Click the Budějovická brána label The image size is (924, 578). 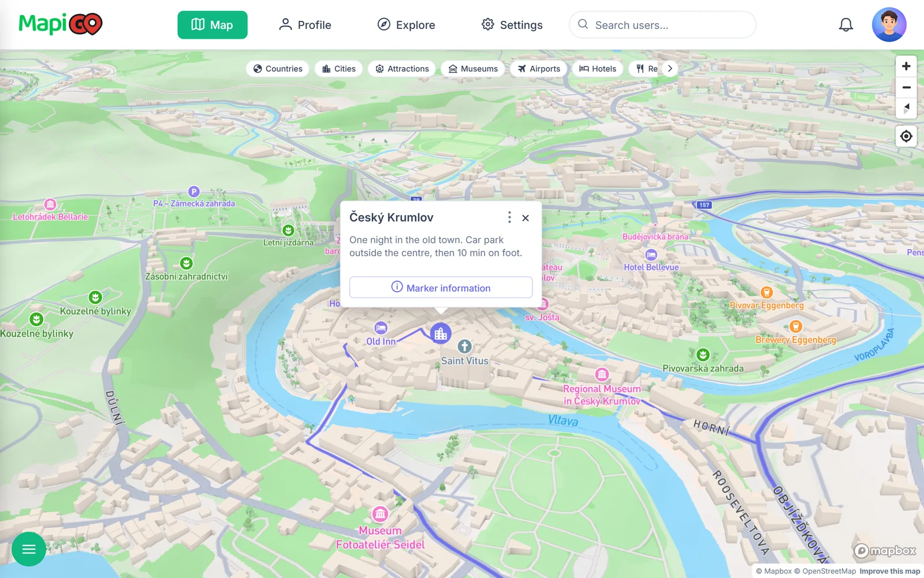point(655,236)
